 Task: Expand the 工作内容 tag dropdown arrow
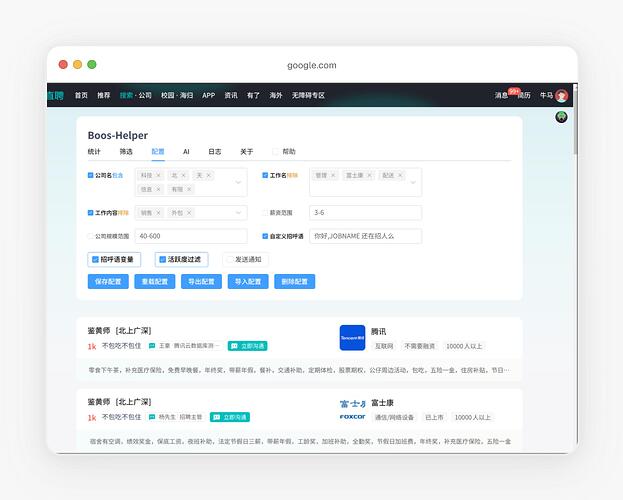pyautogui.click(x=238, y=213)
